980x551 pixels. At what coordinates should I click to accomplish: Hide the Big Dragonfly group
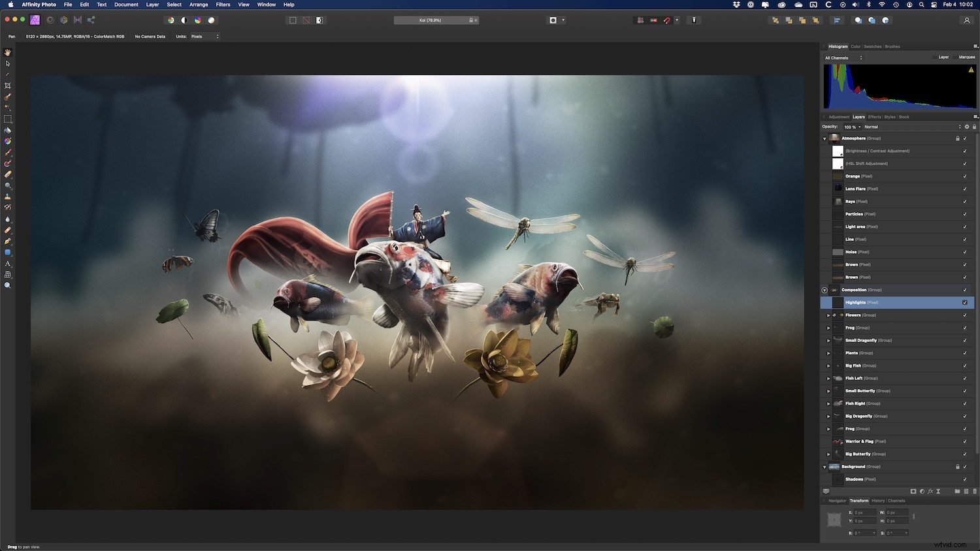[965, 416]
